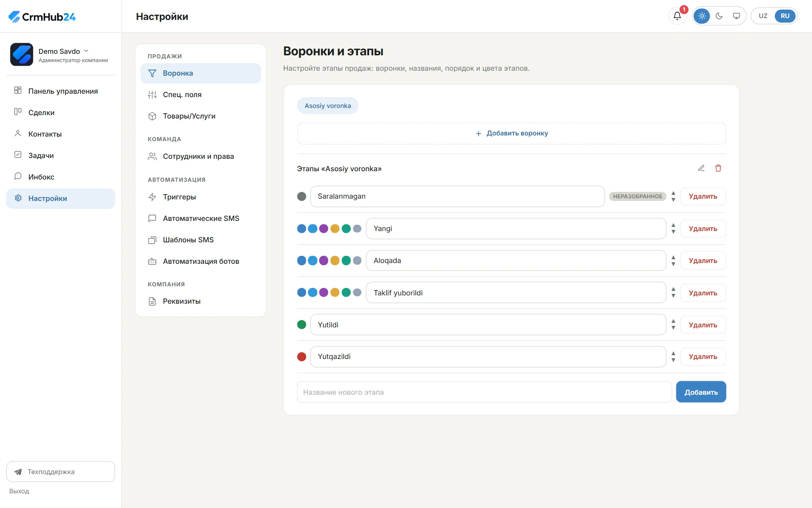Pick teal color for Taklif yuborildi stage
The width and height of the screenshot is (812, 508).
pyautogui.click(x=346, y=292)
